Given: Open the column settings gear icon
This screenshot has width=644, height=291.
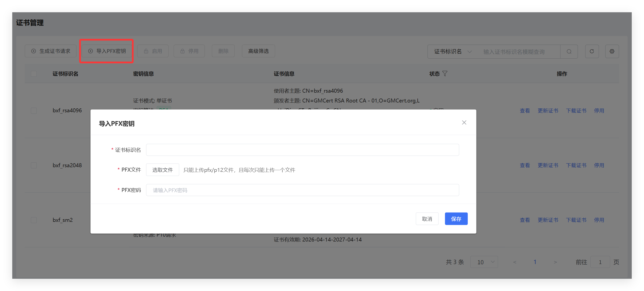Looking at the screenshot, I should (612, 51).
